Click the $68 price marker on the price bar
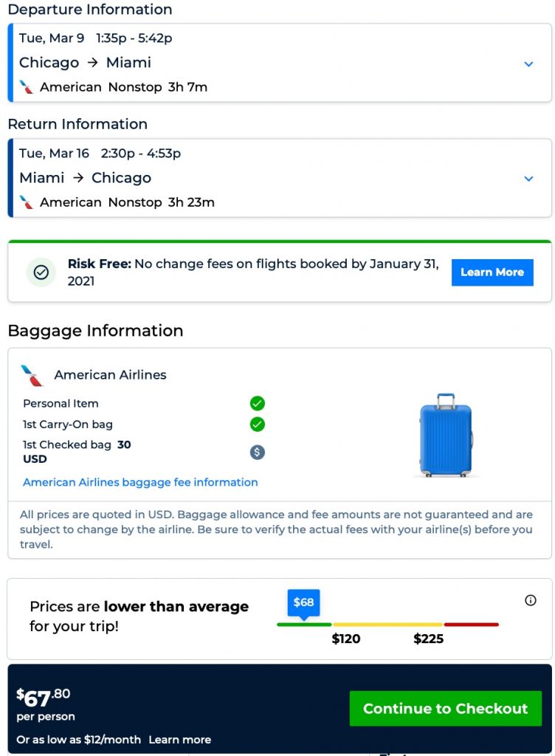 pyautogui.click(x=303, y=602)
